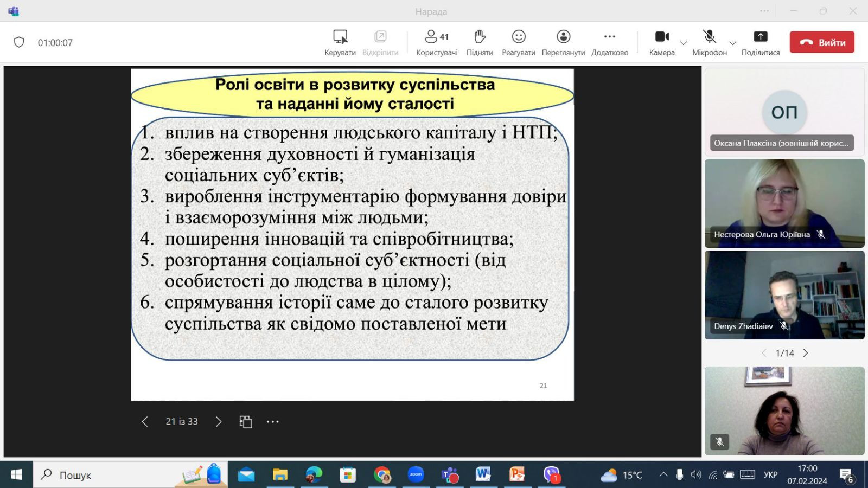Open the Переглянути view options
Screen dimensions: 868x488
coord(563,37)
